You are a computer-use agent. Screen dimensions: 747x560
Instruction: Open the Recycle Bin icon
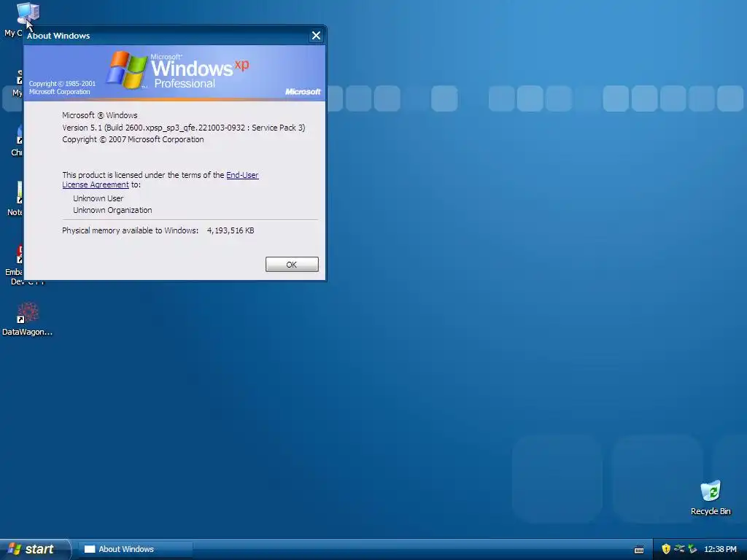tap(711, 498)
